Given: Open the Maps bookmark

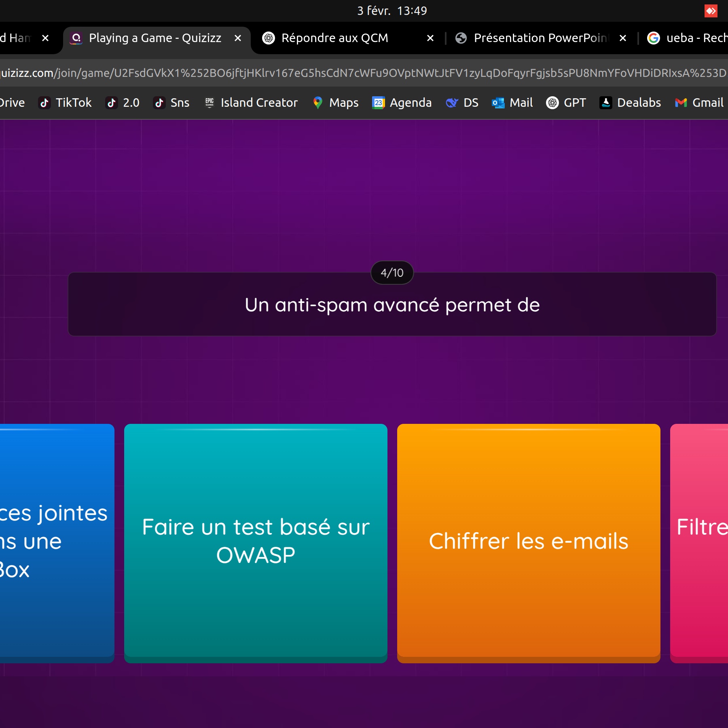Looking at the screenshot, I should coord(335,103).
